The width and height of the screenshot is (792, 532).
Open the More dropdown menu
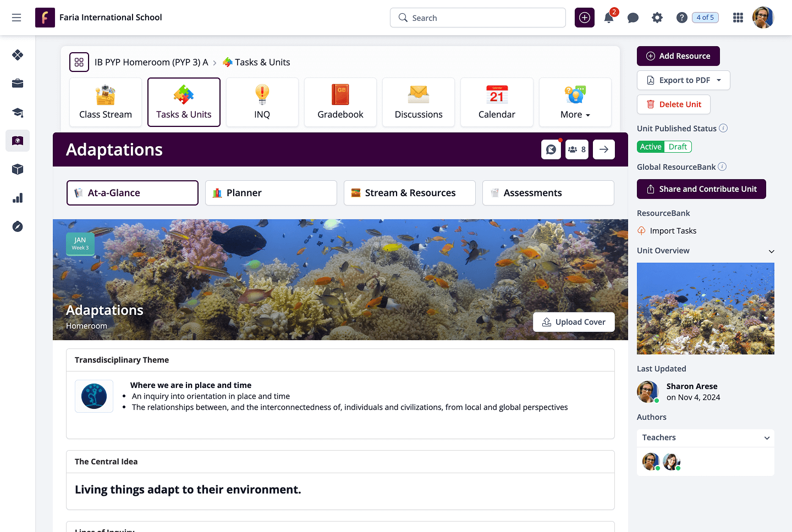575,103
